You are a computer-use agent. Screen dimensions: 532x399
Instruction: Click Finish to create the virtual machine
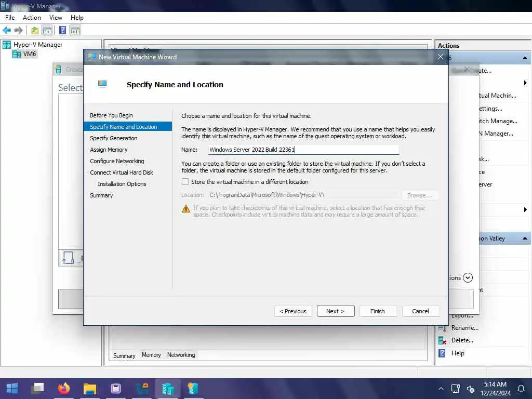click(378, 311)
